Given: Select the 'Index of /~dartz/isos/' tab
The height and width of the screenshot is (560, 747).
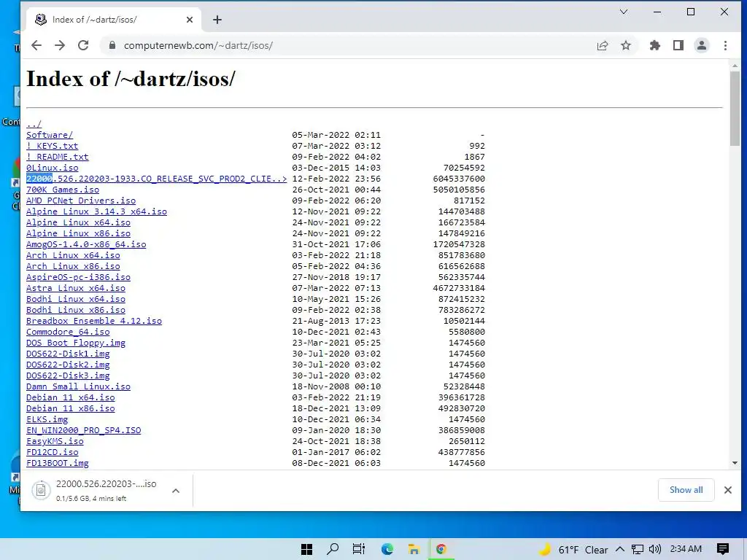Looking at the screenshot, I should point(115,20).
